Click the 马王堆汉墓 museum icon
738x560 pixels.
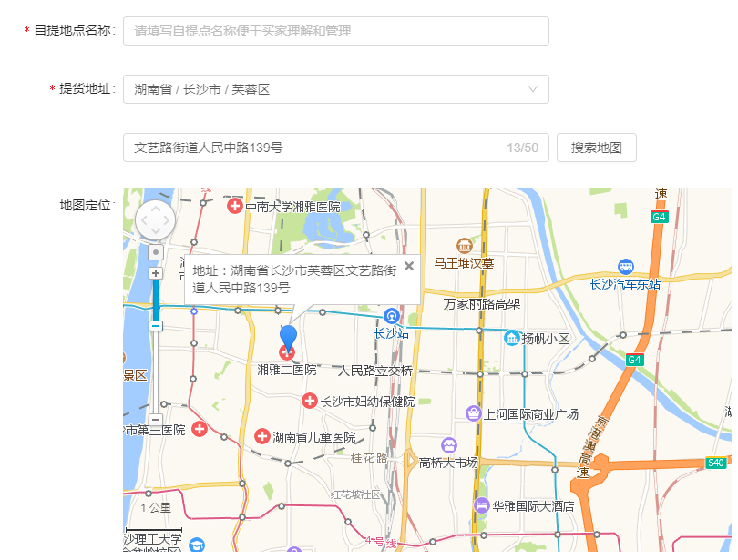coord(465,246)
